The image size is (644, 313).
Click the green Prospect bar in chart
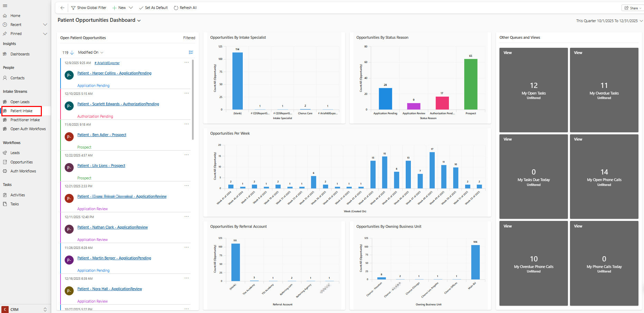pos(470,84)
